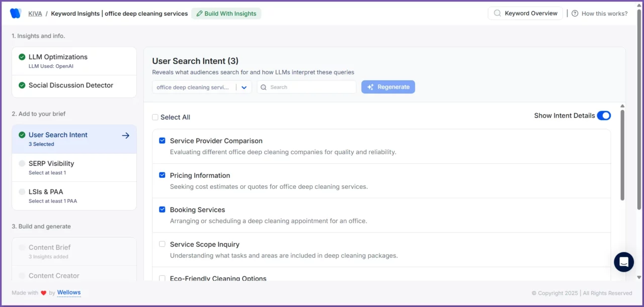Image resolution: width=644 pixels, height=307 pixels.
Task: Click the sparkle icon on the Regenerate button
Action: pos(371,86)
